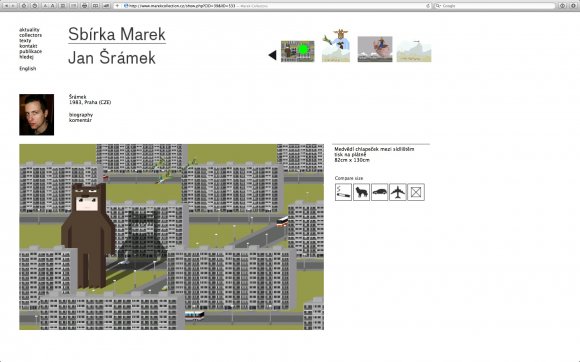Click the 'Compare size' label
This screenshot has width=580, height=362.
349,178
